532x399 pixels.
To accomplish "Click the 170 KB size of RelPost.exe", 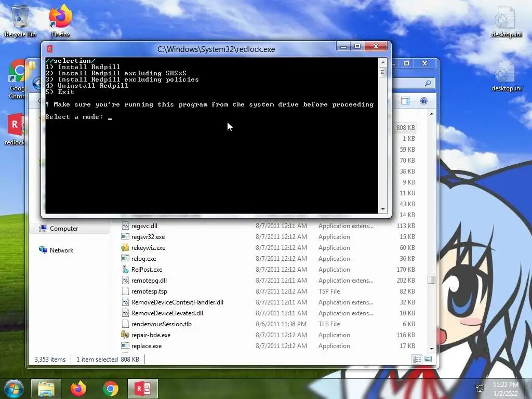I will tap(405, 270).
